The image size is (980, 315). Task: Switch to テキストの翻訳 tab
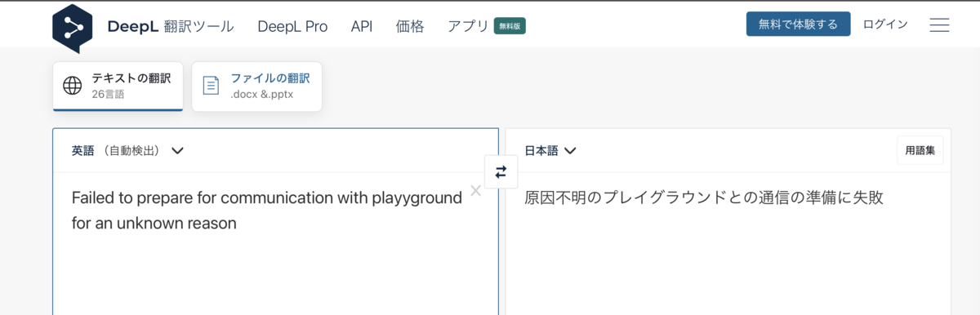click(118, 86)
